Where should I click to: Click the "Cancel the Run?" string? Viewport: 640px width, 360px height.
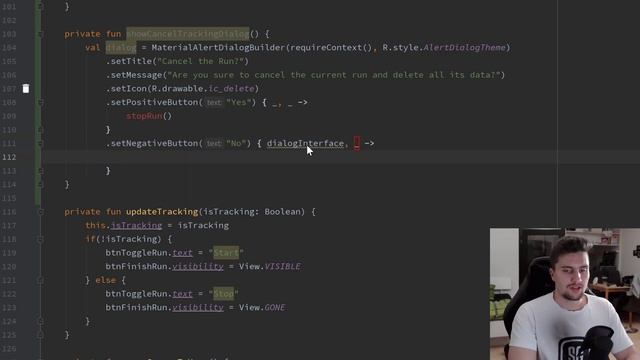(200, 61)
